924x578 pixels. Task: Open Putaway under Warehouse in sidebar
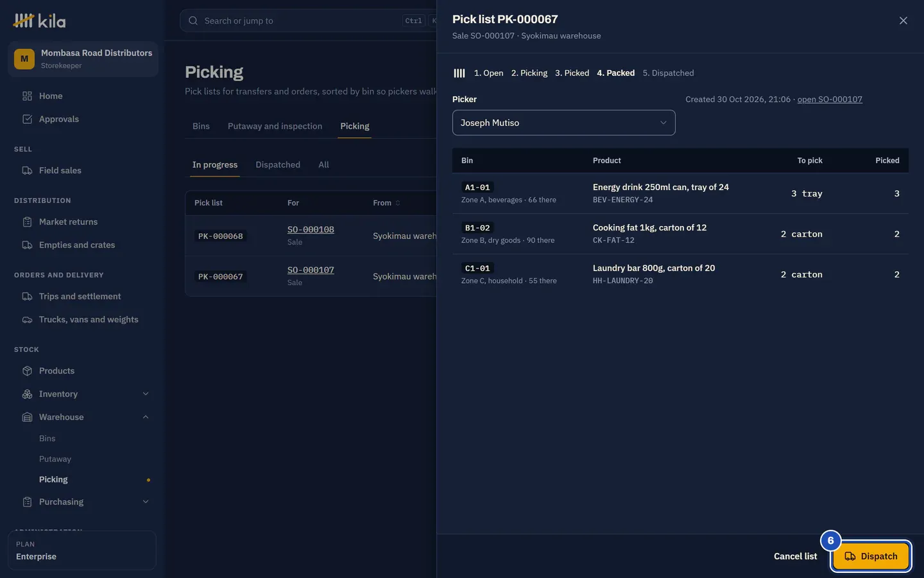pyautogui.click(x=55, y=459)
